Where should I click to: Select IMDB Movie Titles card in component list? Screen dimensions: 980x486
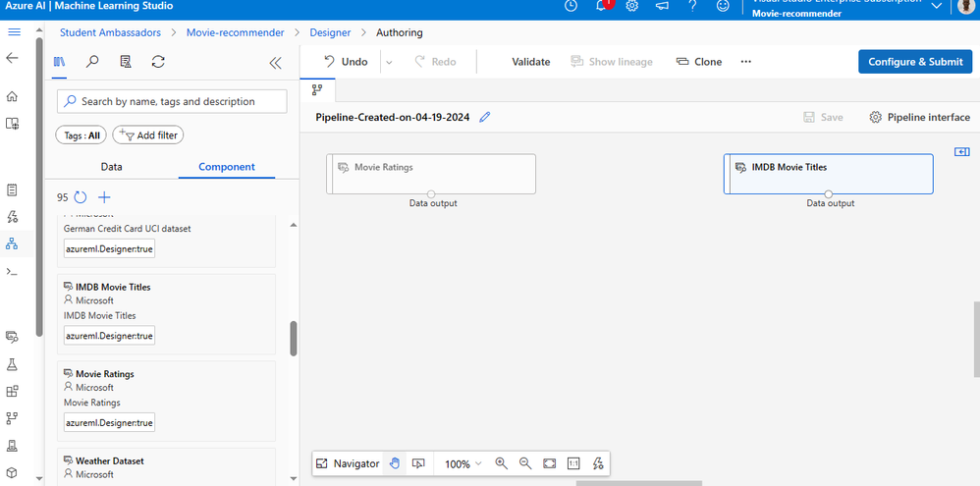(x=166, y=314)
